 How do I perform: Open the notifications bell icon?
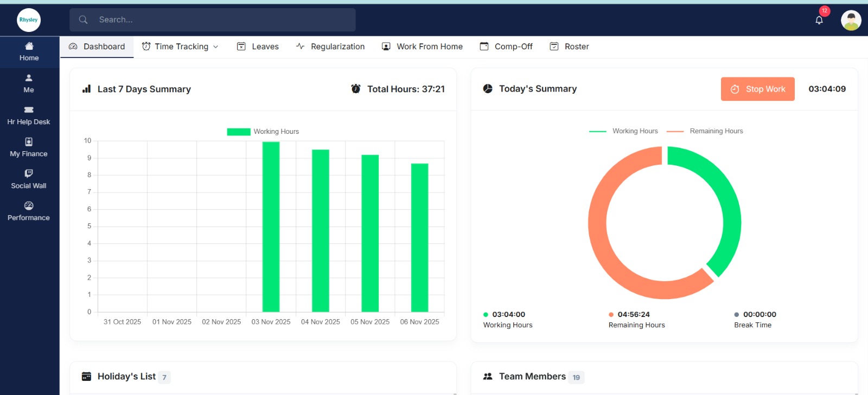click(x=819, y=20)
